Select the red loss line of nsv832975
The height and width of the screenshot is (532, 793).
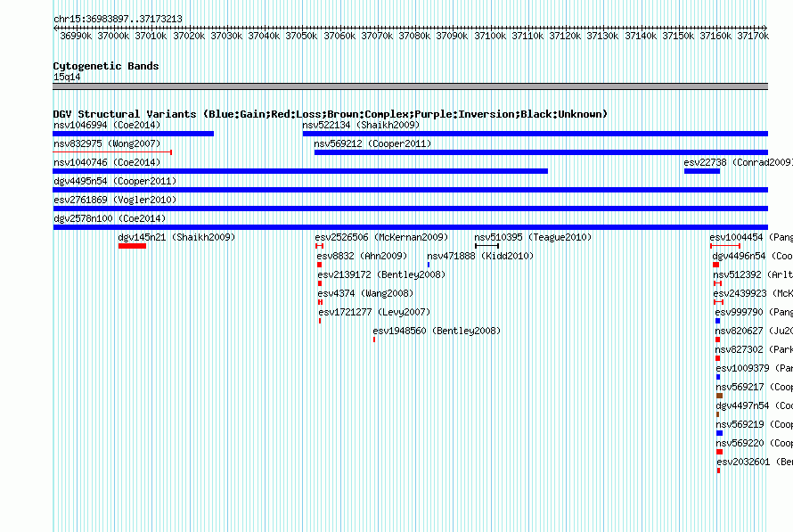pyautogui.click(x=113, y=152)
